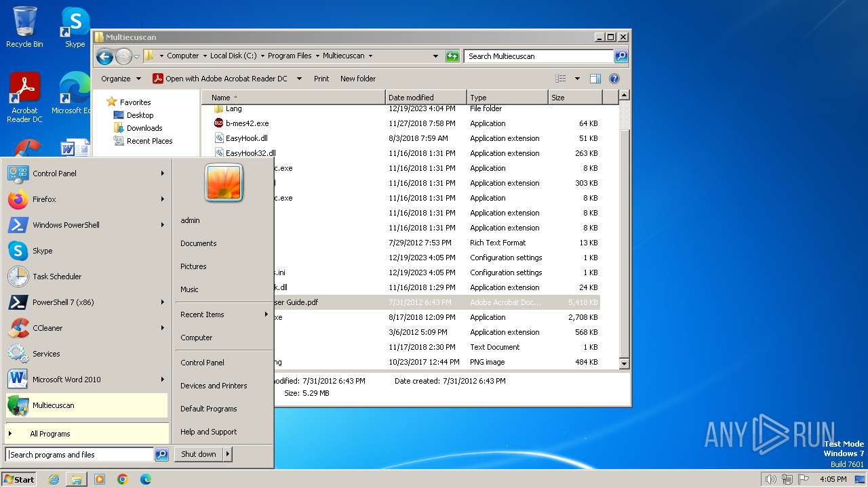Open Internet Explorer from the taskbar
The image size is (868, 488).
[x=54, y=479]
